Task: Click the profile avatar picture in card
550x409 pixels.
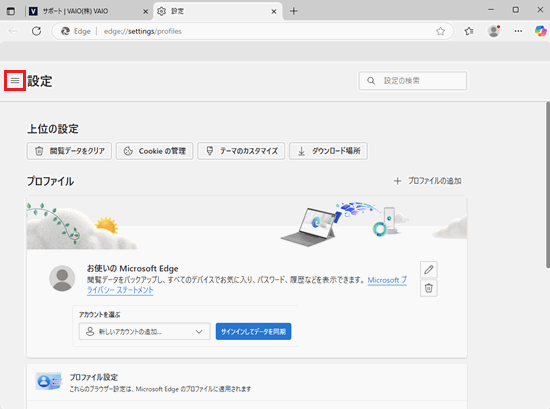Action: [x=62, y=278]
